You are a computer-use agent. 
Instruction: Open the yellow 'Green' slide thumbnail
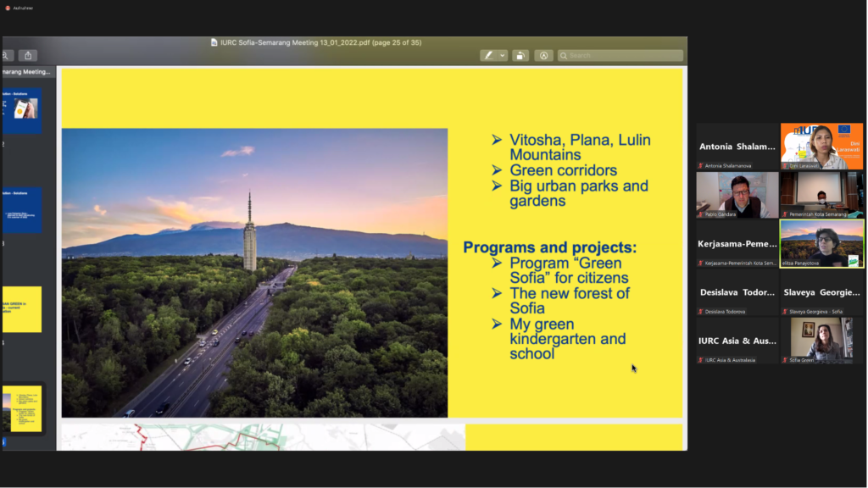point(22,309)
